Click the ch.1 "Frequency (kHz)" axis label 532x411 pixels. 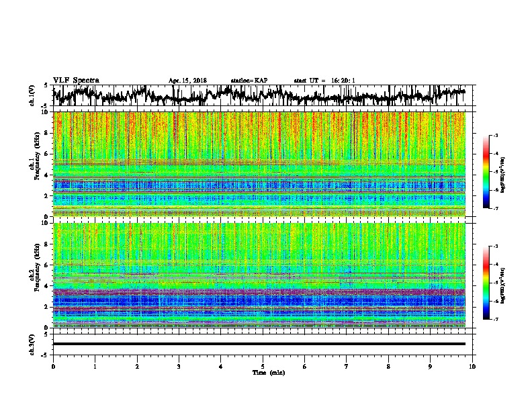coord(37,156)
